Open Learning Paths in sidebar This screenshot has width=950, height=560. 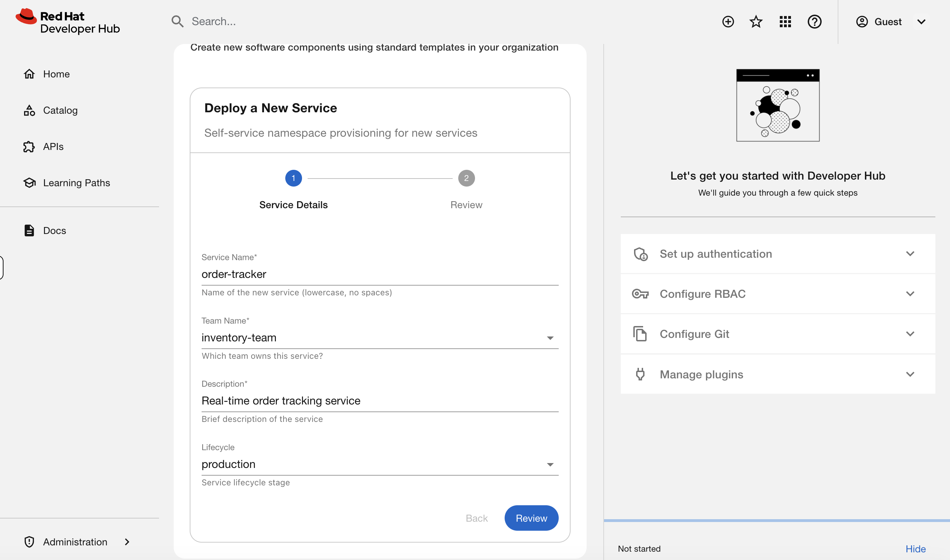[79, 183]
